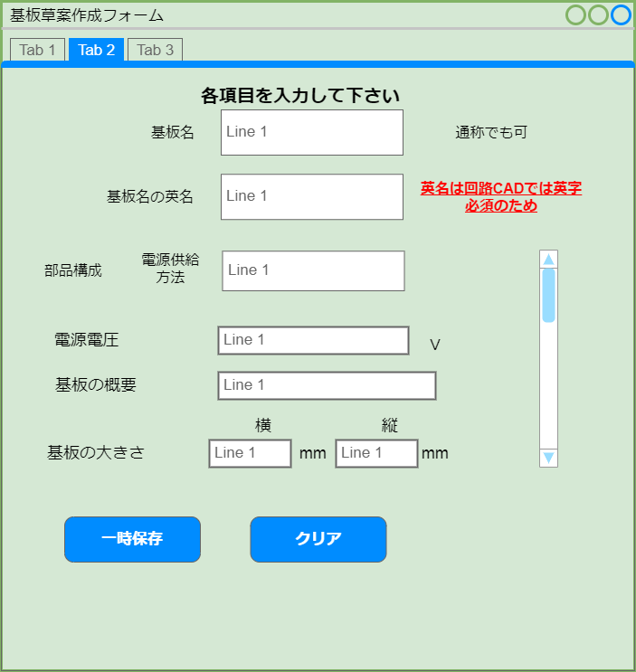Click the 基板草案作成フォーム window title
The image size is (636, 672).
coord(87,15)
